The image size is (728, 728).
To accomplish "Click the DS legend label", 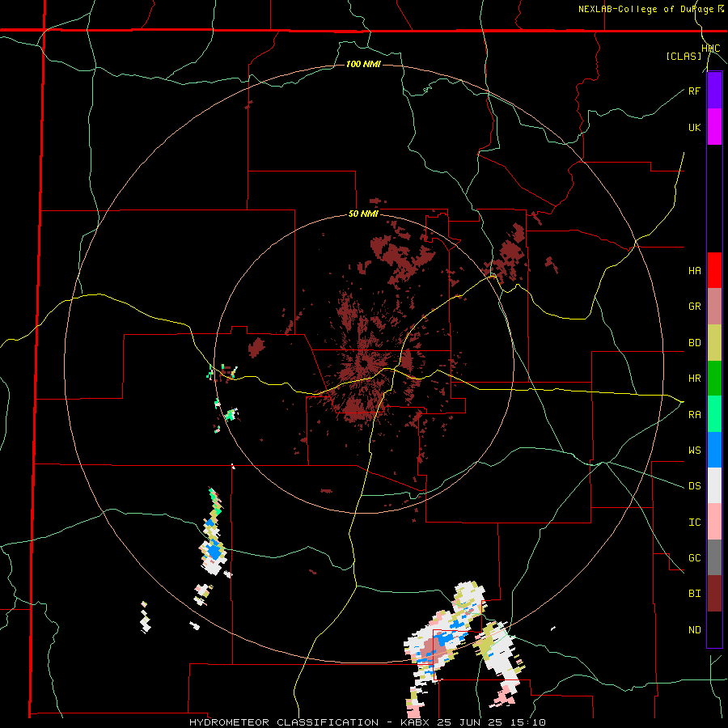I will click(694, 486).
